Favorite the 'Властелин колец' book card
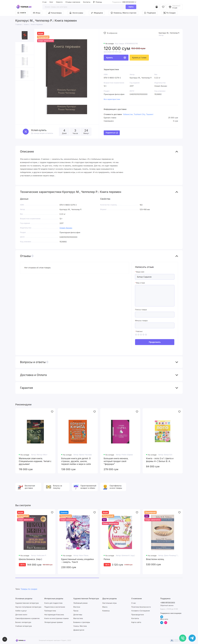Viewport: 198px width, 644px height. (x=179, y=512)
